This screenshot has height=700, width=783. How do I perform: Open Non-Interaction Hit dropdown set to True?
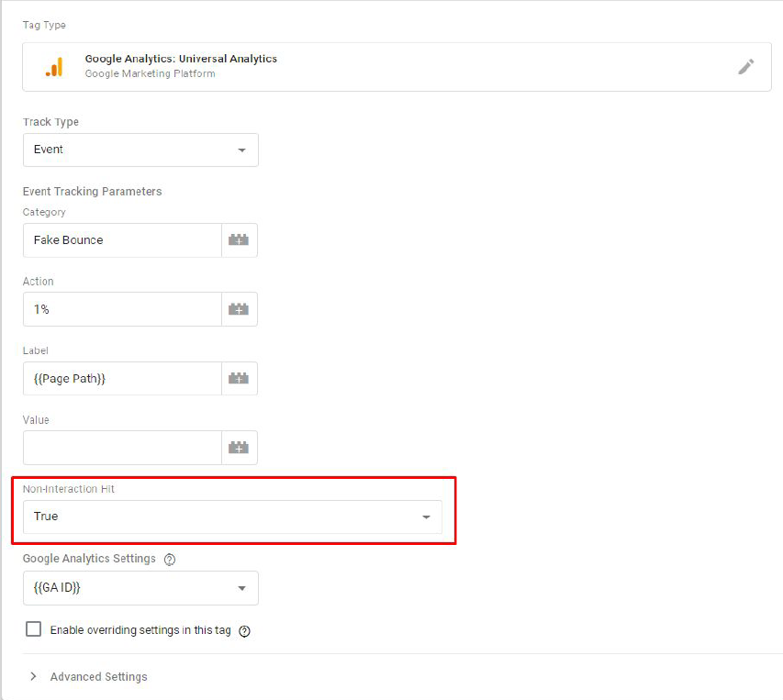click(232, 517)
